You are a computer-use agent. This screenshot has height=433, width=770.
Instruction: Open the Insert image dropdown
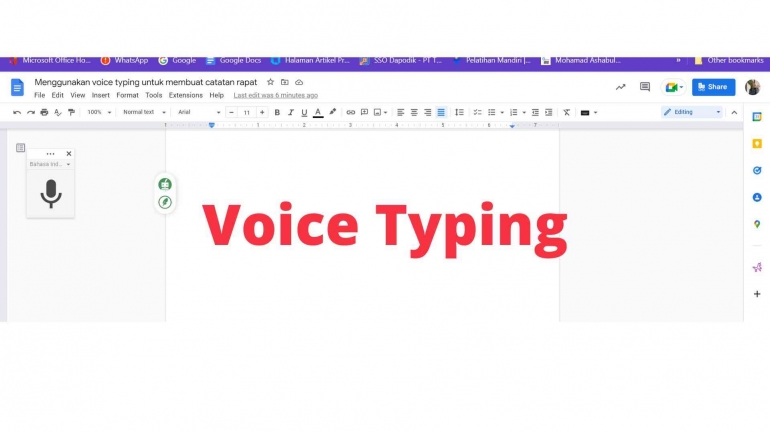[x=381, y=112]
